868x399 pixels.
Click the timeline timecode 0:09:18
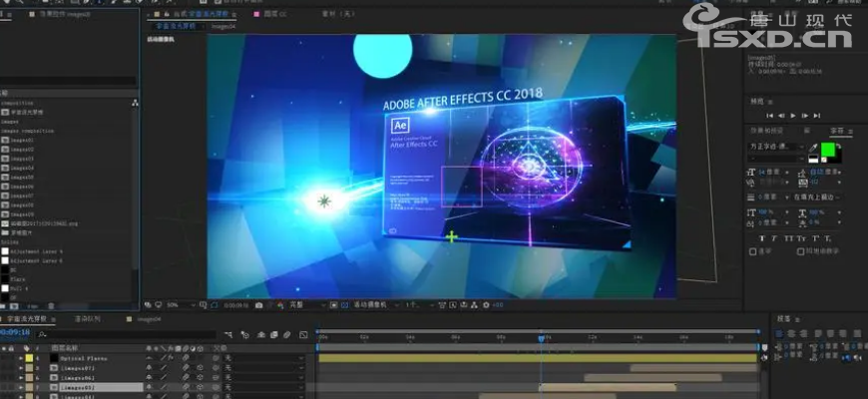tap(14, 332)
